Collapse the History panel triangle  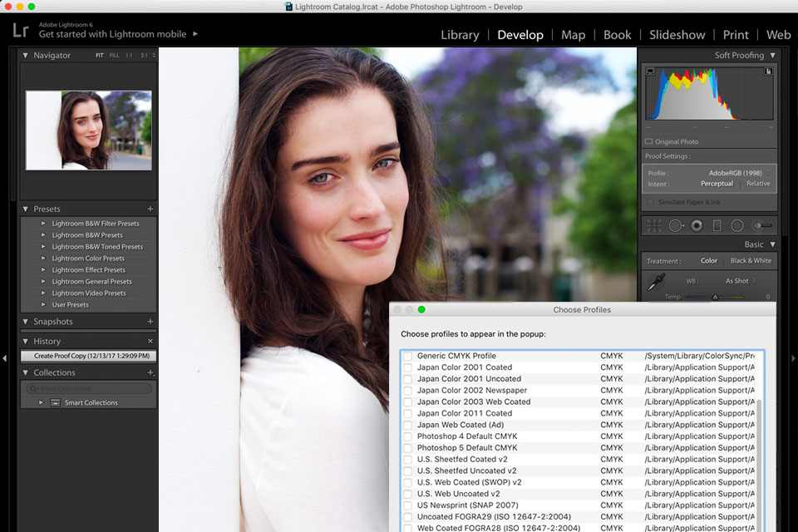26,341
